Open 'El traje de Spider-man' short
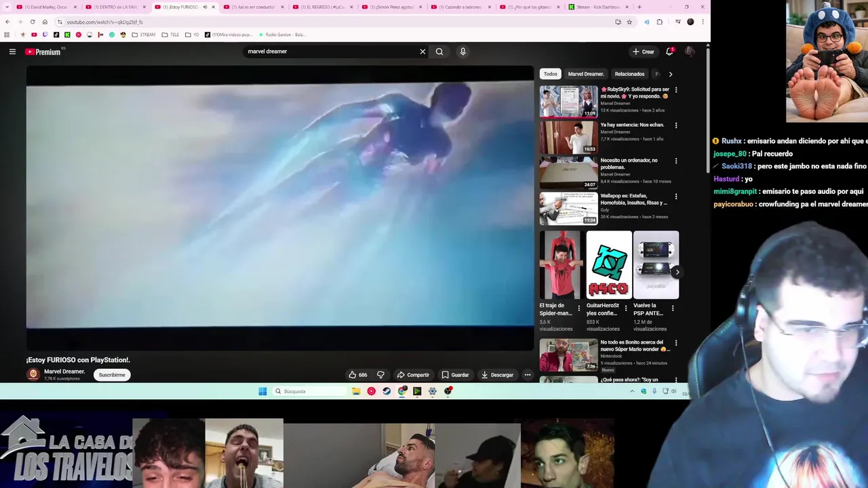The width and height of the screenshot is (868, 488). [x=560, y=265]
